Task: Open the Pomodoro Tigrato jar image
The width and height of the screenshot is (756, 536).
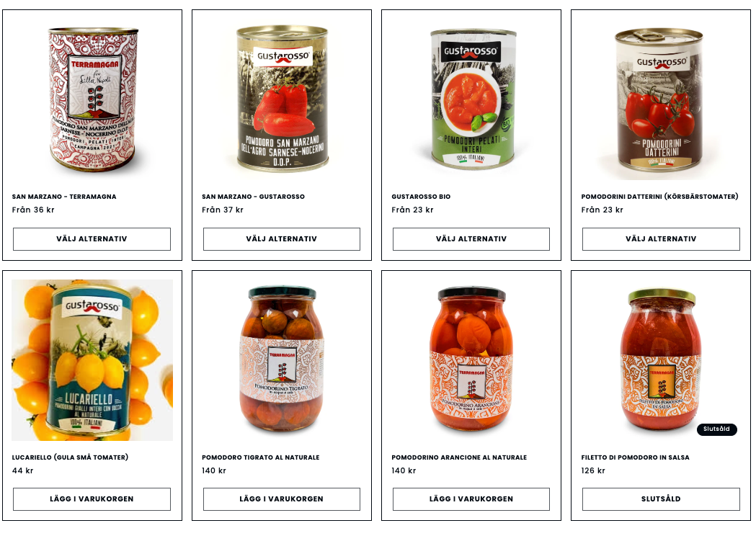Action: click(282, 360)
